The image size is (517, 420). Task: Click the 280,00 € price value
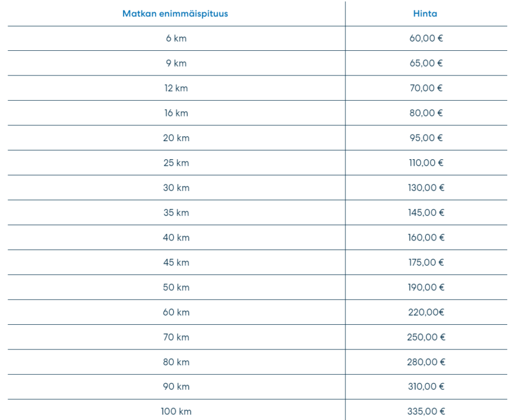click(x=429, y=362)
